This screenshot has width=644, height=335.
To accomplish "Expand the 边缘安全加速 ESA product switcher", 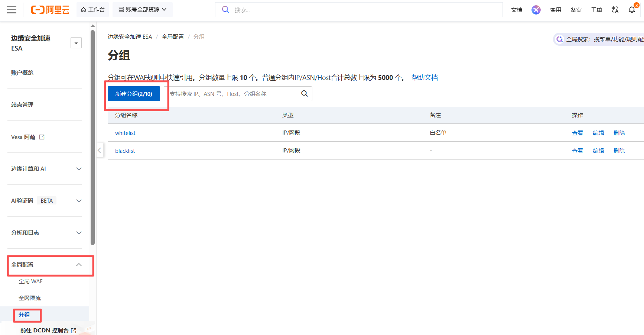I will pyautogui.click(x=76, y=43).
